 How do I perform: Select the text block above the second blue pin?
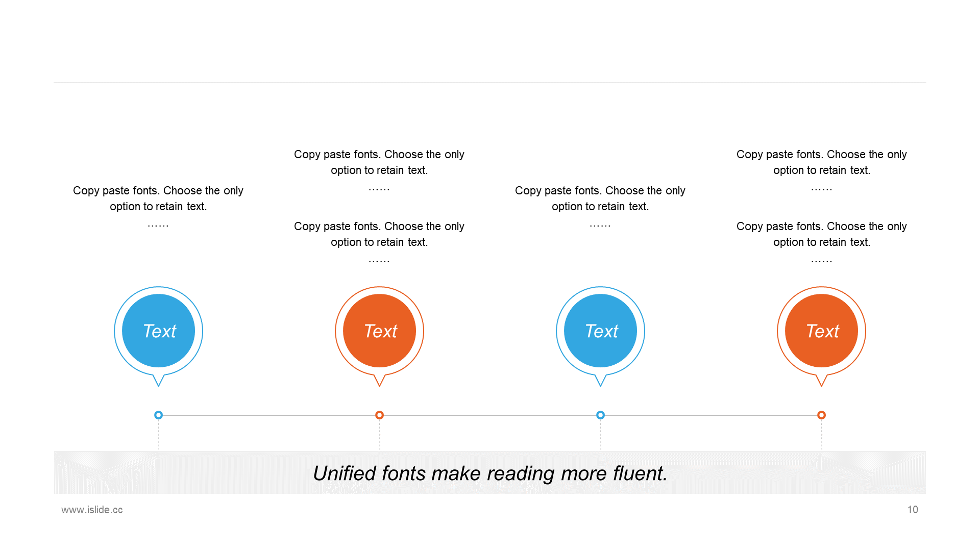(600, 206)
